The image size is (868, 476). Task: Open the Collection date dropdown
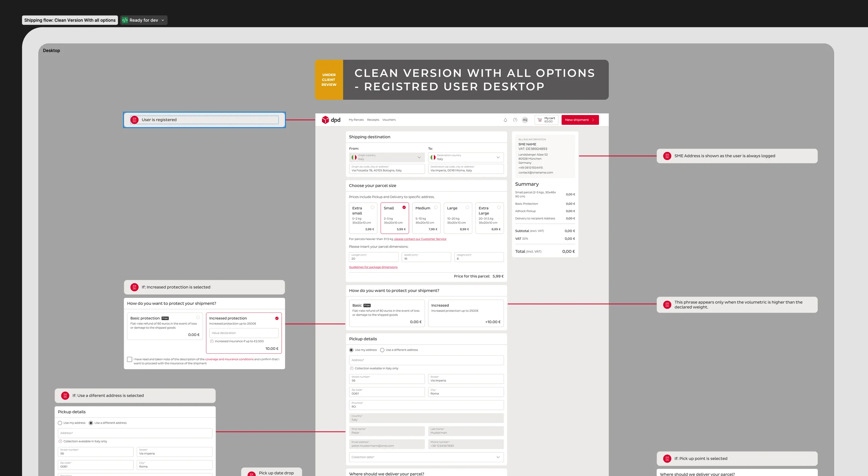[x=426, y=457]
